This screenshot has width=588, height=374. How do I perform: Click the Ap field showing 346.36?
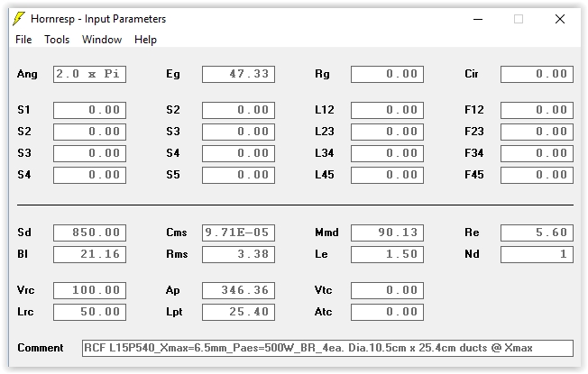coord(238,290)
